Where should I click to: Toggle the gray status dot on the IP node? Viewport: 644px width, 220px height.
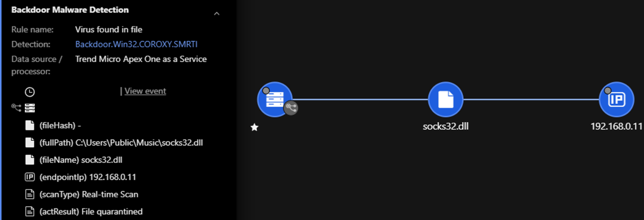608,90
